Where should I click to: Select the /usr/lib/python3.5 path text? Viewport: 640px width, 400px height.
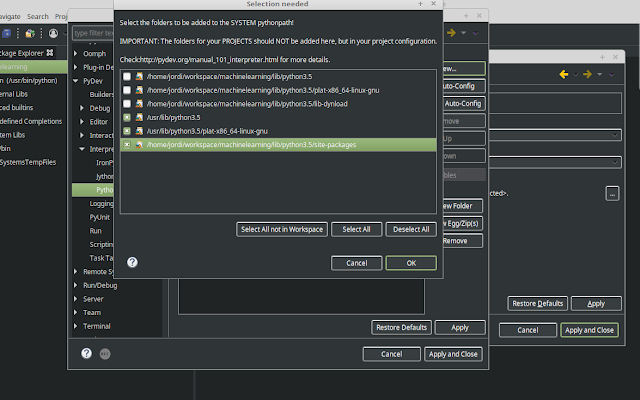173,118
